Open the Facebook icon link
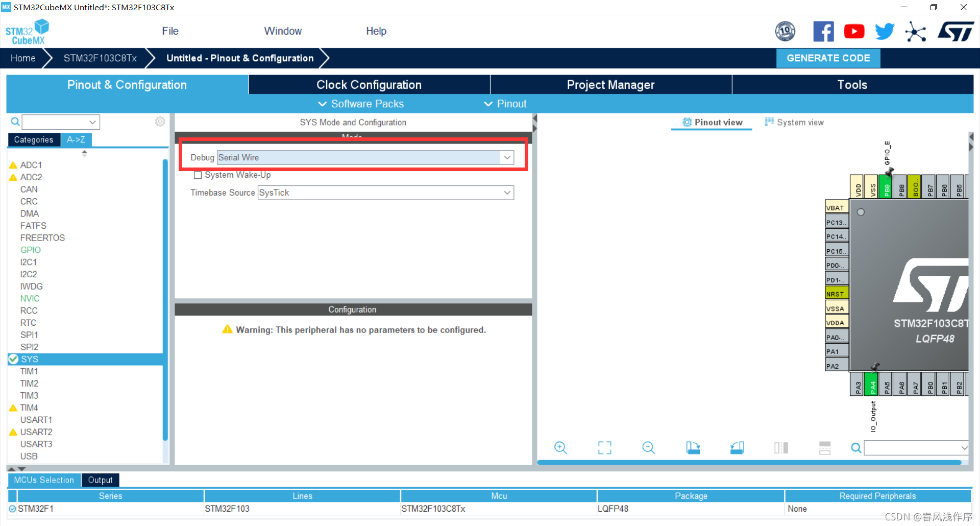This screenshot has width=980, height=526. click(x=823, y=32)
